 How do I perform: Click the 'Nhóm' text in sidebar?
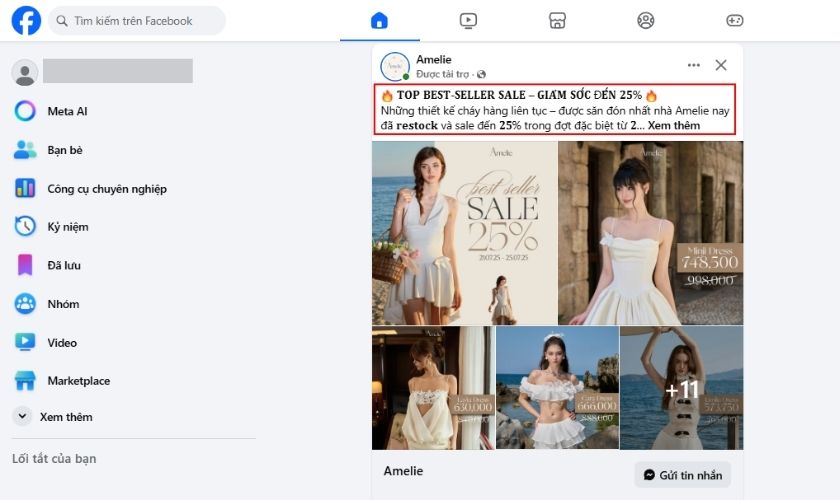click(63, 304)
